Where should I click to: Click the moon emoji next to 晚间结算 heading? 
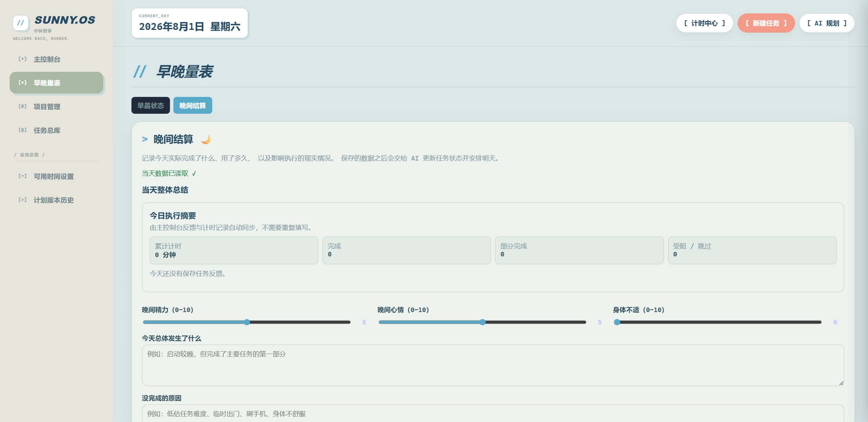(x=206, y=140)
